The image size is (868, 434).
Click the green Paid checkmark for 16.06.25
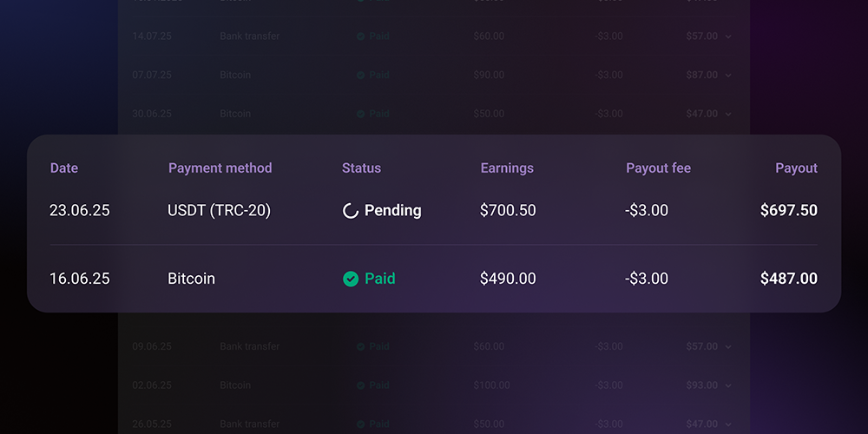pos(351,279)
